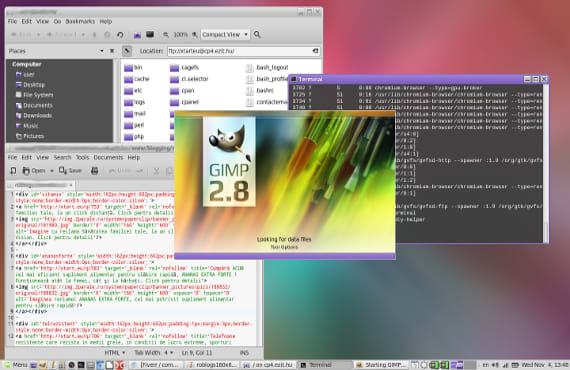Open the HTML language selector in the status bar
Screen dimensions: 570x370
click(115, 353)
